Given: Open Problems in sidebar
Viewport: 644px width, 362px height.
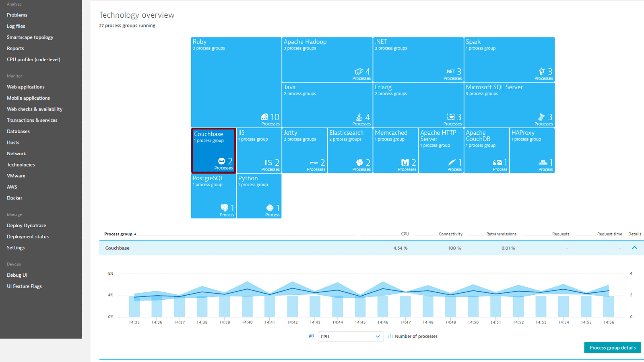Looking at the screenshot, I should 17,15.
